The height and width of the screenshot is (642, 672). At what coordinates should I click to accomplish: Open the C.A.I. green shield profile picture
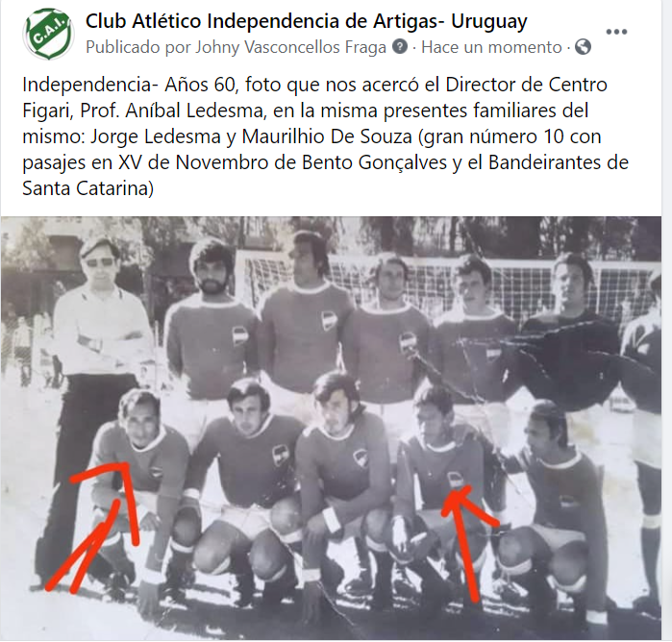tap(48, 34)
